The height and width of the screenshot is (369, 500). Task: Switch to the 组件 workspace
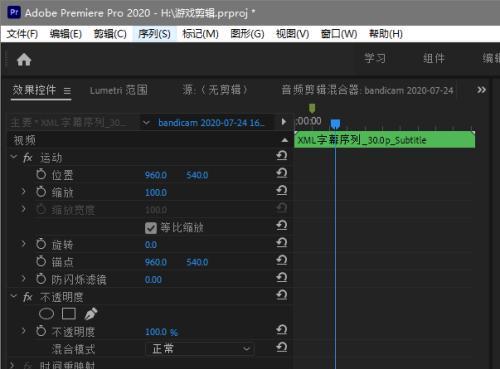click(x=434, y=59)
